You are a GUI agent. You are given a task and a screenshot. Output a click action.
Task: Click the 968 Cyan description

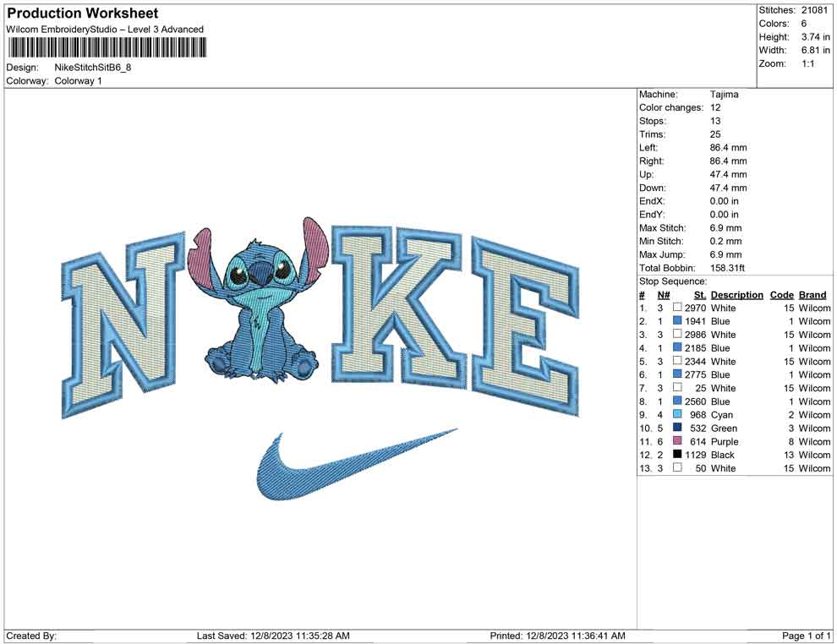(722, 415)
